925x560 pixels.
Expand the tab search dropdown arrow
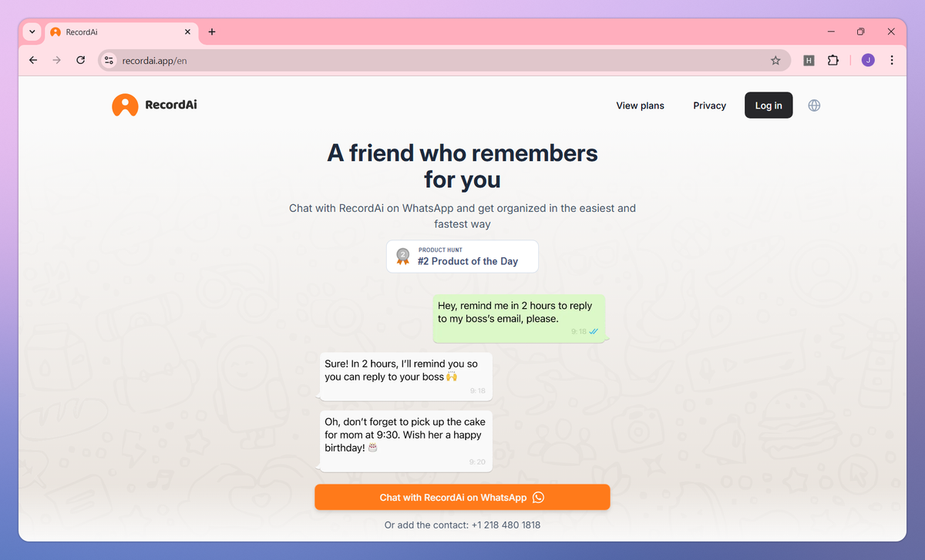(x=32, y=32)
